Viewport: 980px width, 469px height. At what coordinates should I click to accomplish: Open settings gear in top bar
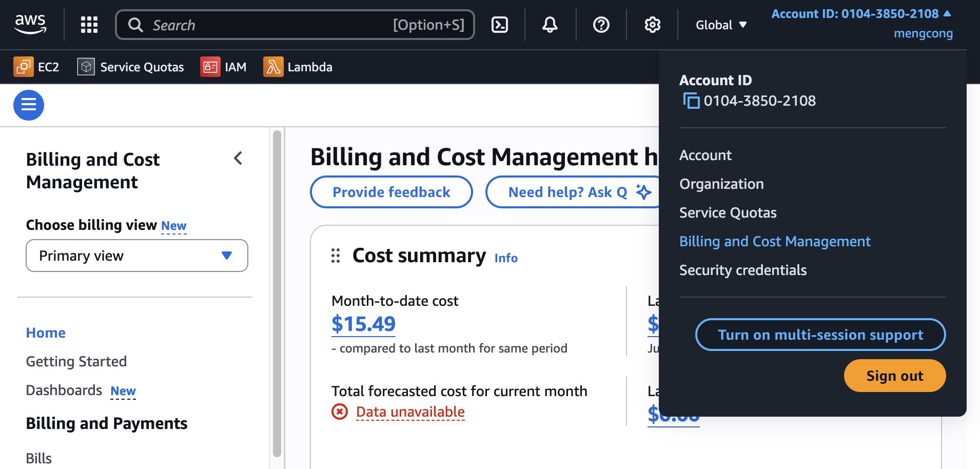click(652, 25)
